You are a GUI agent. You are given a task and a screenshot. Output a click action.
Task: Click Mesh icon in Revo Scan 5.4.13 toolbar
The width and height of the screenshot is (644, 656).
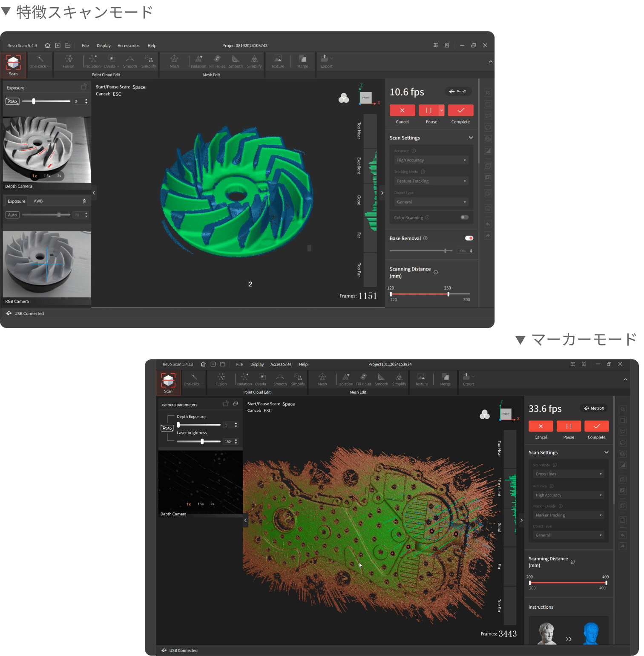point(322,377)
